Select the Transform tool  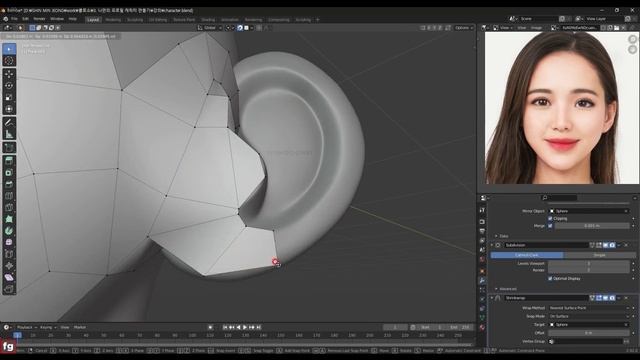pos(9,109)
